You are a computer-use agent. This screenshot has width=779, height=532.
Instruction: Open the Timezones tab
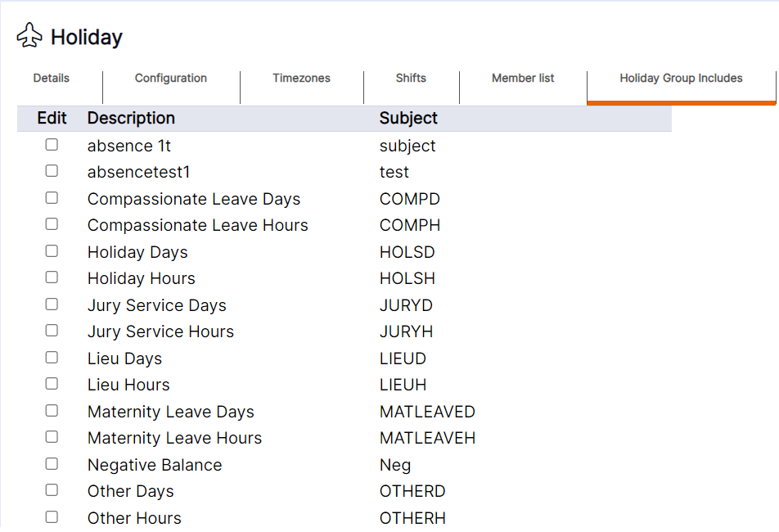(302, 78)
